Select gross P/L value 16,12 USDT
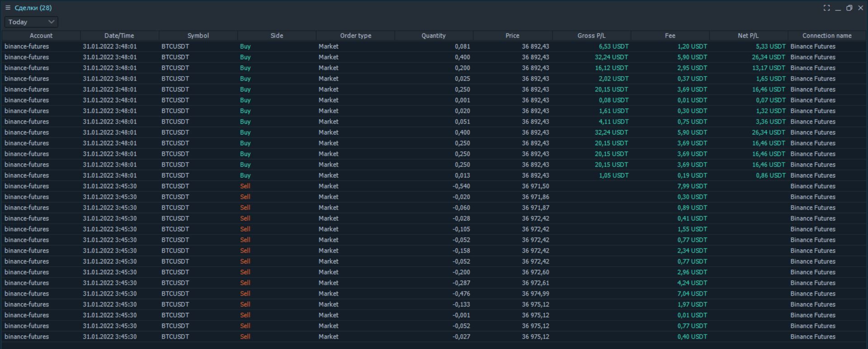The height and width of the screenshot is (349, 868). click(611, 68)
